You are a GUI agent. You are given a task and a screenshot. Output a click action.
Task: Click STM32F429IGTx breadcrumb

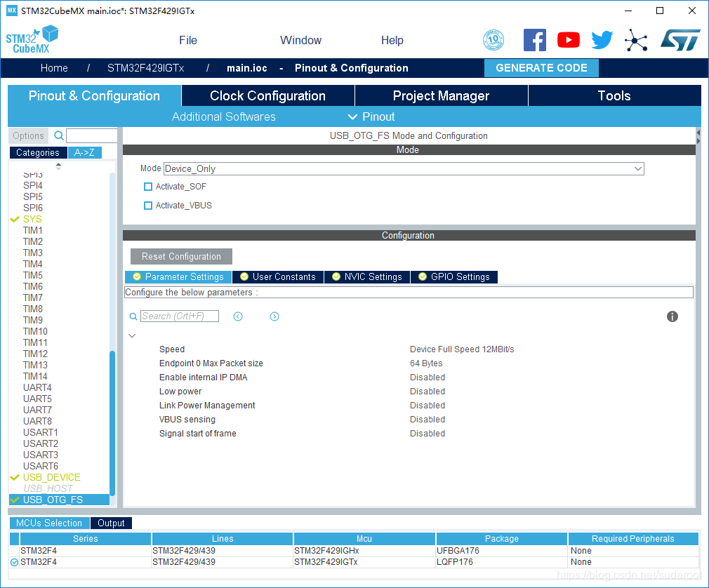pos(145,68)
